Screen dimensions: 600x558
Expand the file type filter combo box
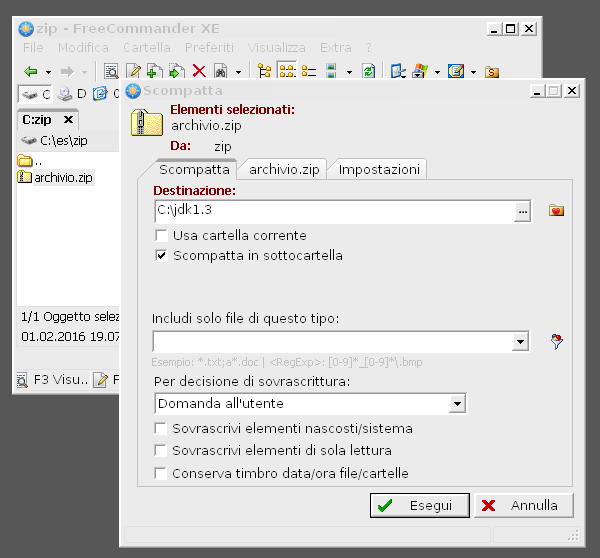[520, 341]
